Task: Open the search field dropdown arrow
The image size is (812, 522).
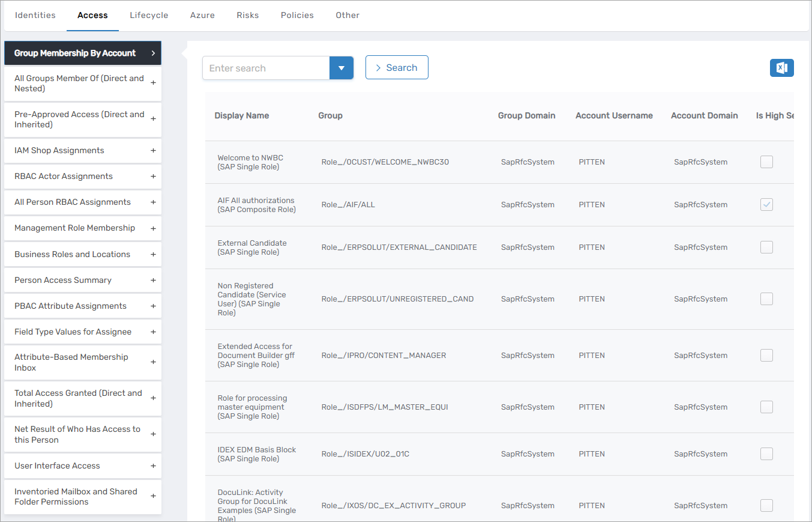Action: point(341,68)
